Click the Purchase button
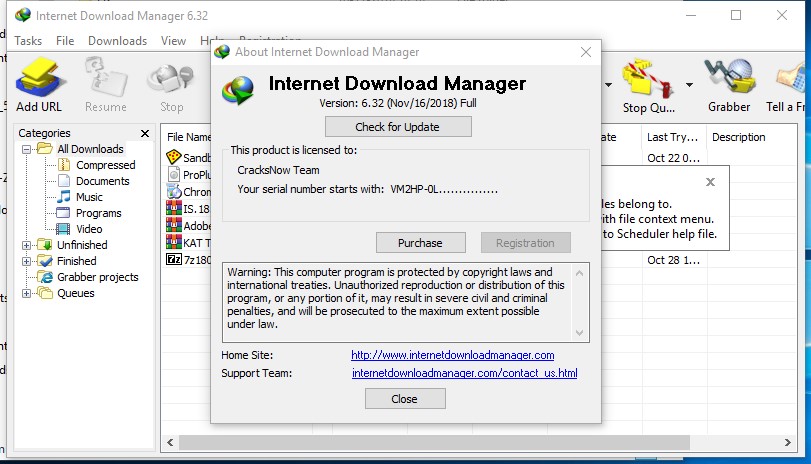Viewport: 811px width, 464px height. (x=420, y=243)
